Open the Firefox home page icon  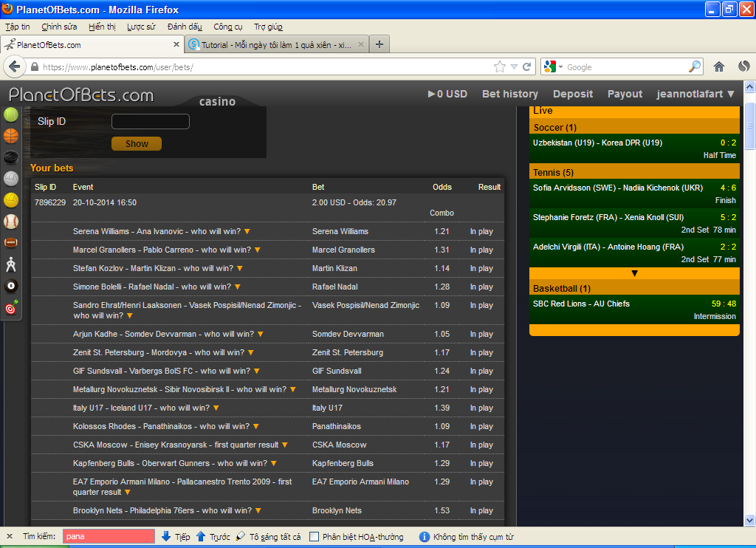tap(719, 66)
